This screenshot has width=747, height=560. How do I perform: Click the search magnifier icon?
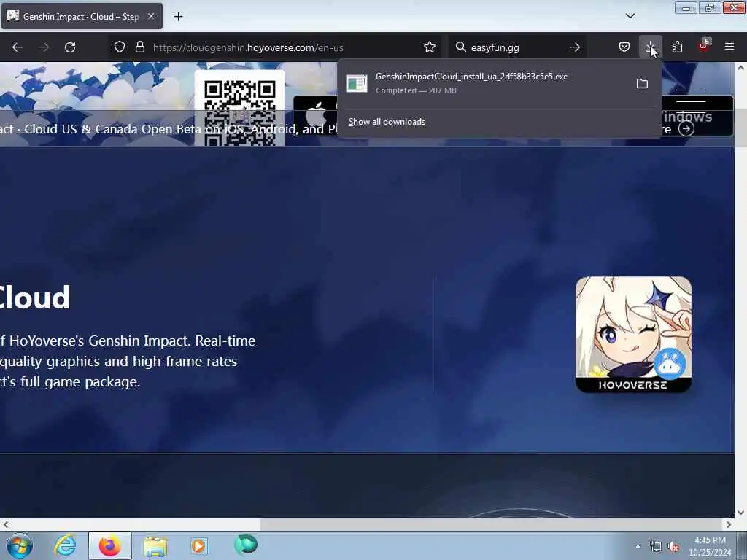click(x=460, y=47)
